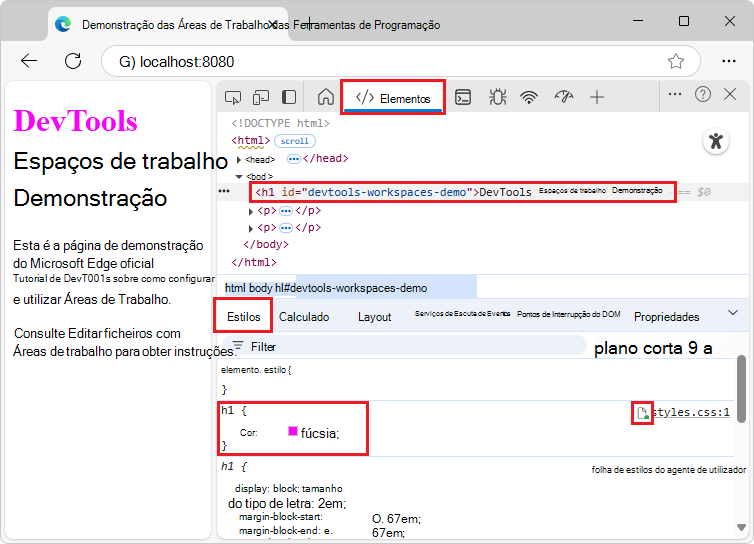The width and height of the screenshot is (754, 544).
Task: Expand ellipsis in the head element
Action: [293, 159]
